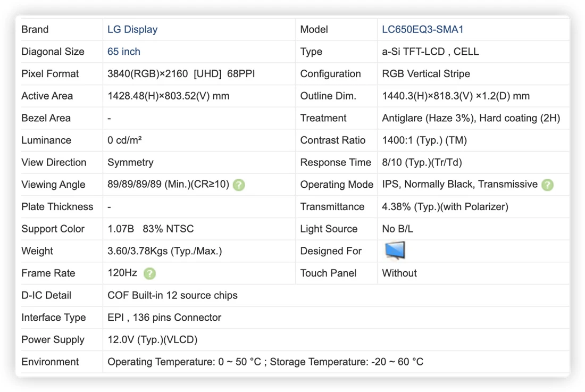Select the Bezel Area row label
Screen dimensions: 585x392
tap(46, 118)
